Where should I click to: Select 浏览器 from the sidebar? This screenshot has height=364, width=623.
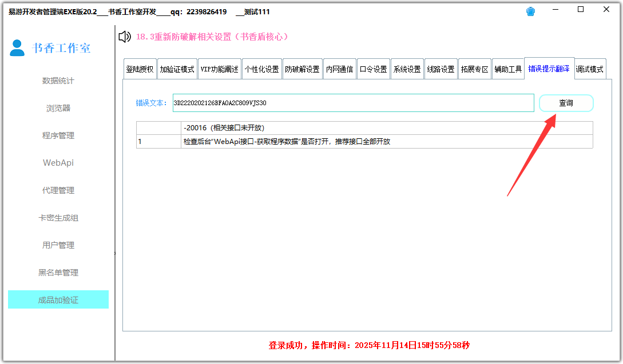pyautogui.click(x=58, y=108)
